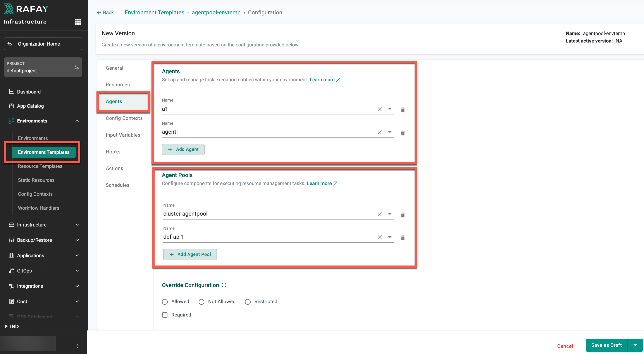Collapse the Environments sidebar section

point(77,121)
